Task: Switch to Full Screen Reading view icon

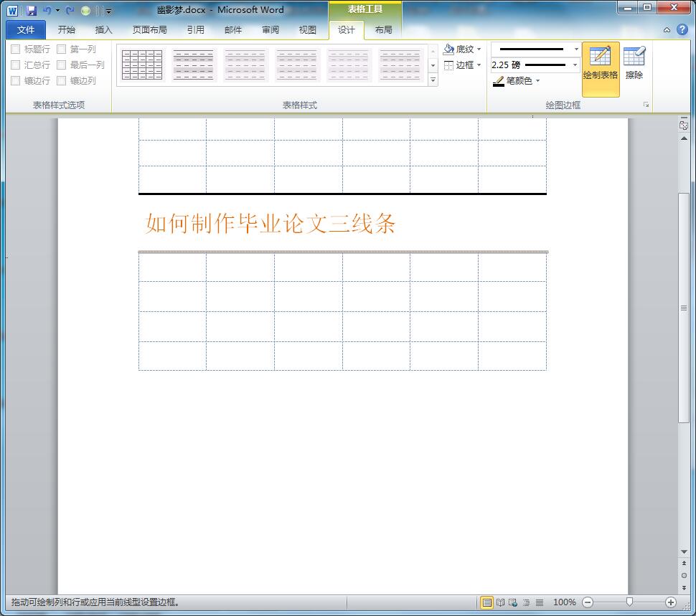Action: (x=500, y=602)
